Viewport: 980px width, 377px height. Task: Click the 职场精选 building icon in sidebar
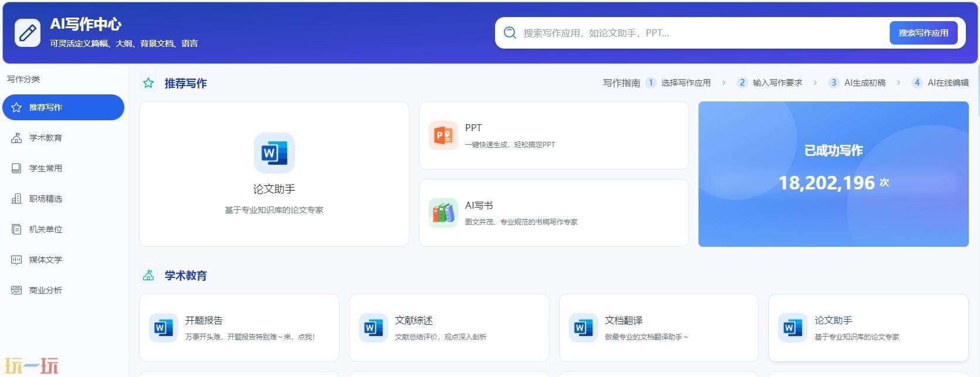tap(16, 199)
